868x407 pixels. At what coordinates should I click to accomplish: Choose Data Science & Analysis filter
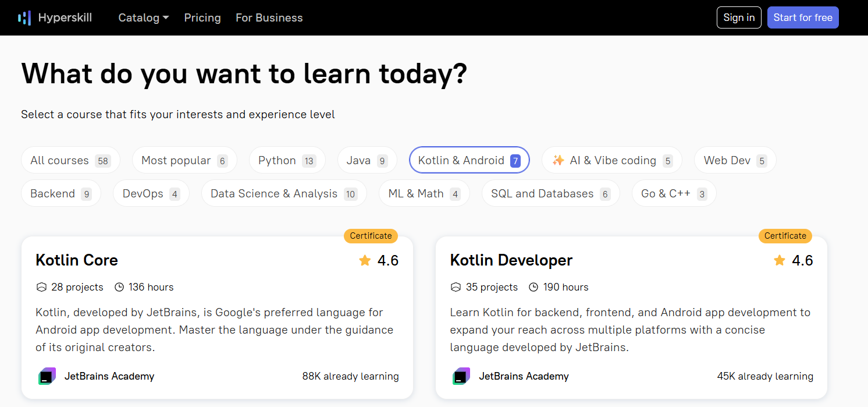pyautogui.click(x=284, y=193)
